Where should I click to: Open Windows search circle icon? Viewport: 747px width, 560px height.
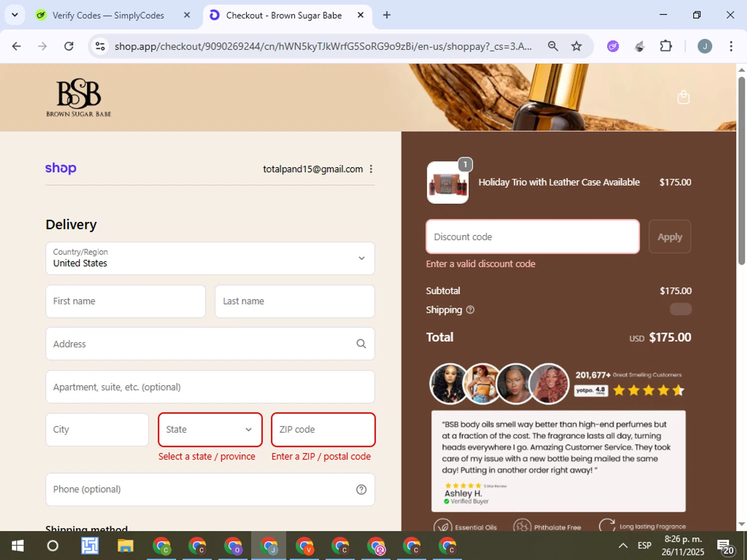[x=52, y=546]
